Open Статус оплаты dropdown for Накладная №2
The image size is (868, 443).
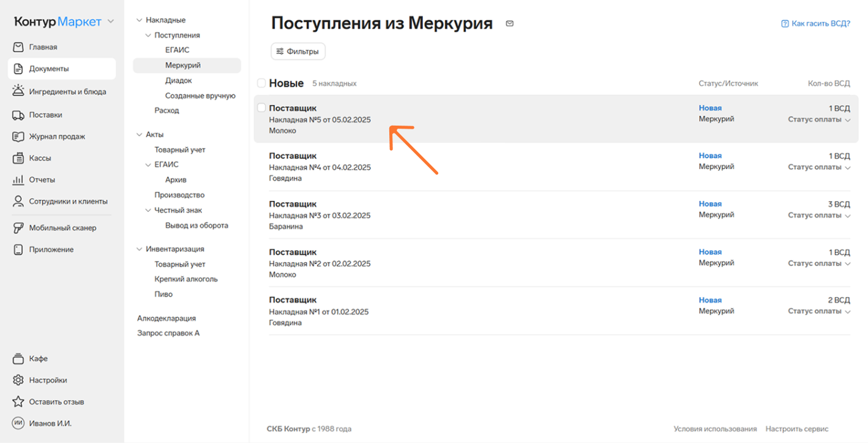[x=819, y=263]
